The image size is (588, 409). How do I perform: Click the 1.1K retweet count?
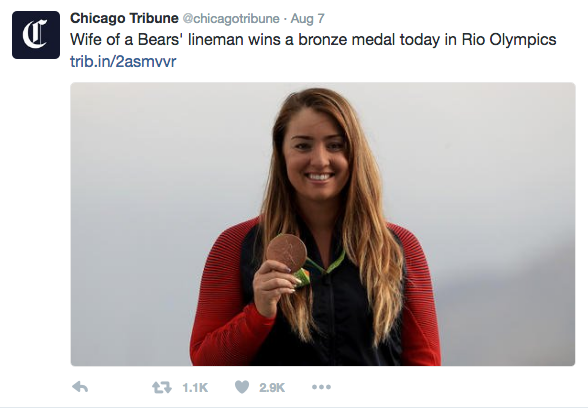[x=195, y=388]
